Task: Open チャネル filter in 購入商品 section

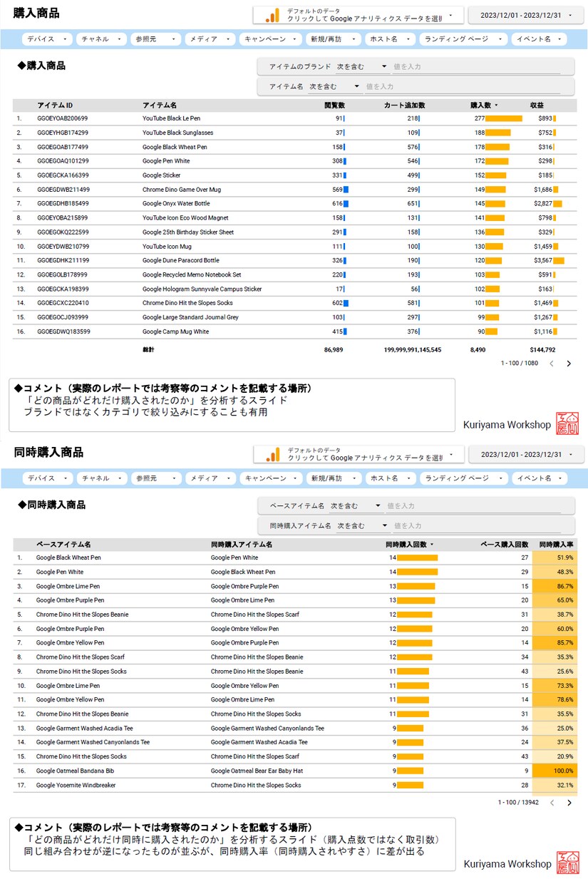Action: (x=101, y=39)
